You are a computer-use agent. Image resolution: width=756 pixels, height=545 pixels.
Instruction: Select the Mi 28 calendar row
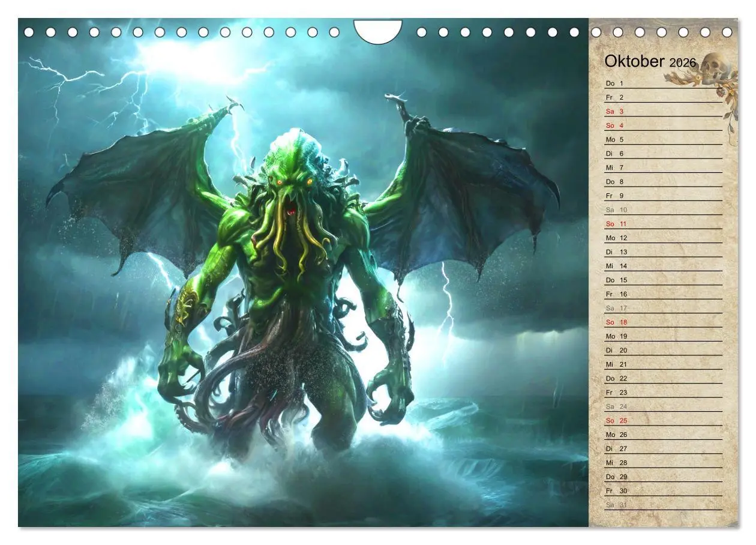663,463
